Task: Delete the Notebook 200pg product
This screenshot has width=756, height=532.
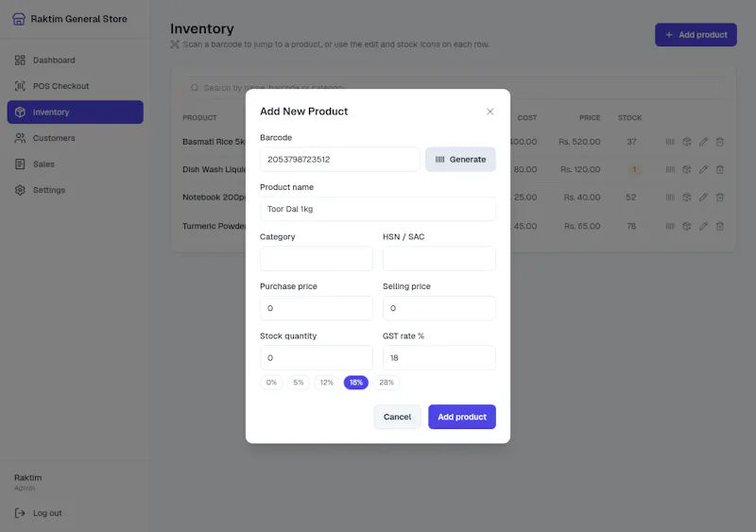Action: point(720,197)
